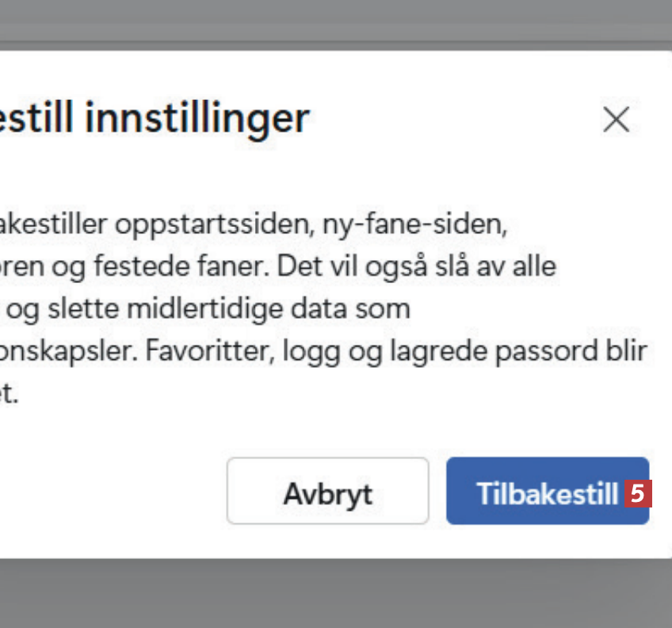The height and width of the screenshot is (628, 672).
Task: Click the red number 5 badge
Action: click(x=637, y=493)
